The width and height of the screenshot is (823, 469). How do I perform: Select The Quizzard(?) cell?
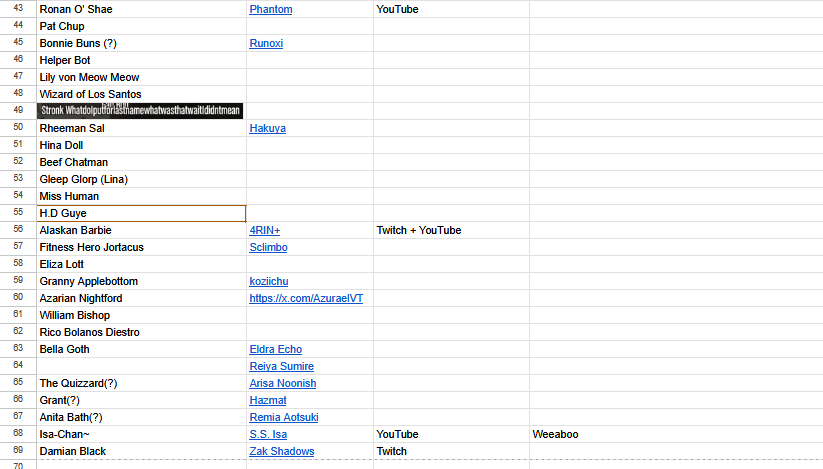(x=141, y=383)
